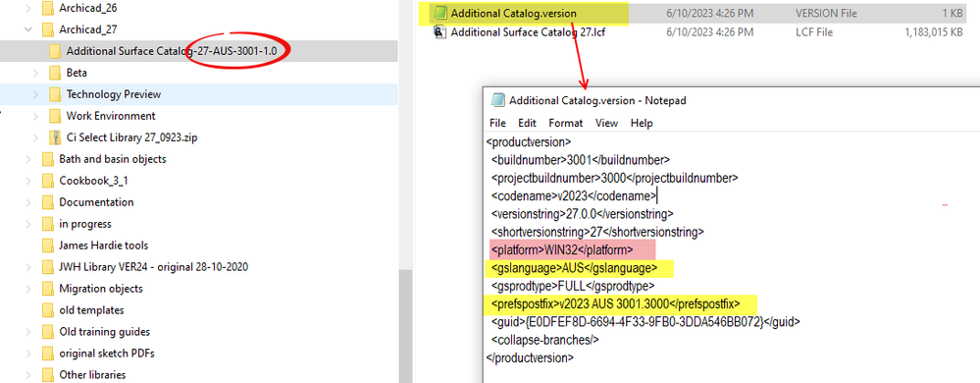Open the View menu in Notepad
The image size is (980, 383).
tap(607, 123)
